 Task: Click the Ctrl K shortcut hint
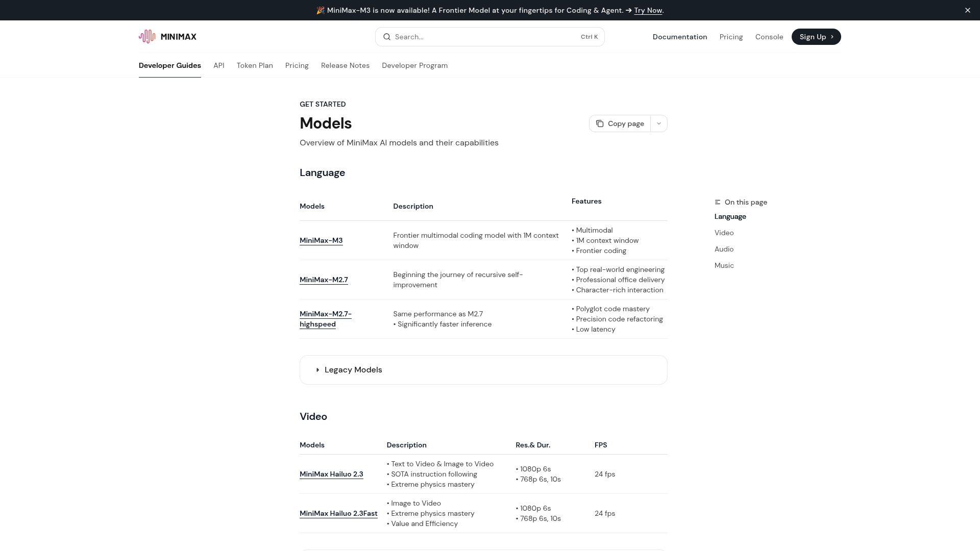coord(589,37)
